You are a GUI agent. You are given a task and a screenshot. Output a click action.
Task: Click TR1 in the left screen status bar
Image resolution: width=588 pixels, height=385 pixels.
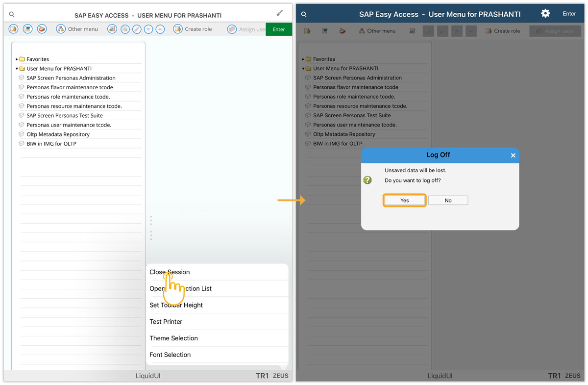[262, 376]
